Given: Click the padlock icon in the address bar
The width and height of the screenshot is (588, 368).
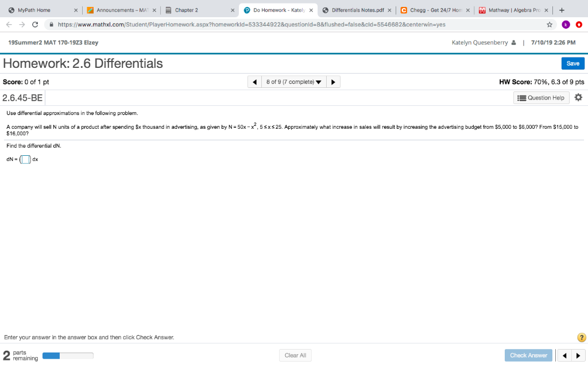Looking at the screenshot, I should (50, 25).
